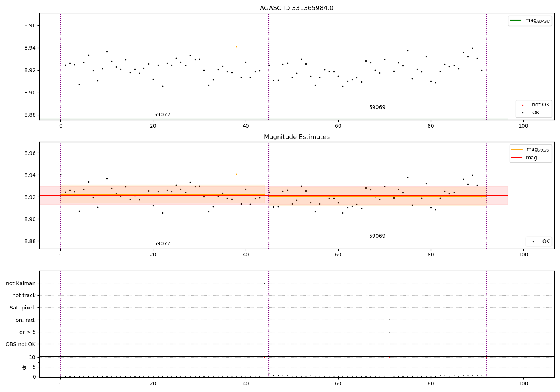Click the "59069" annotation in Magnitude Estimates plot
This screenshot has height=392, width=560.
377,236
